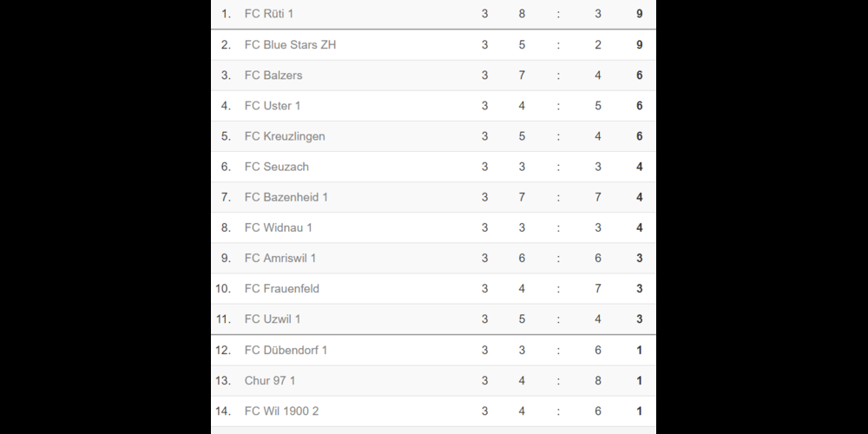Click FC Dübendorf 1's points value

pos(640,350)
